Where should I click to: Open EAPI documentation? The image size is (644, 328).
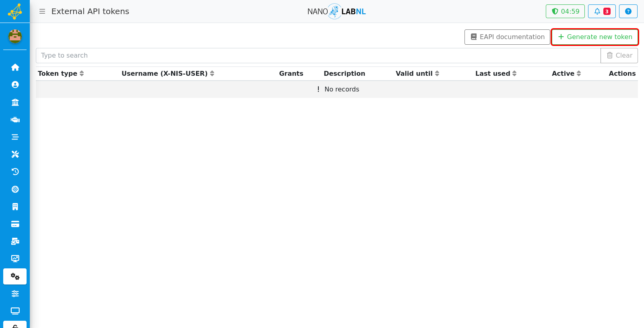(x=507, y=37)
